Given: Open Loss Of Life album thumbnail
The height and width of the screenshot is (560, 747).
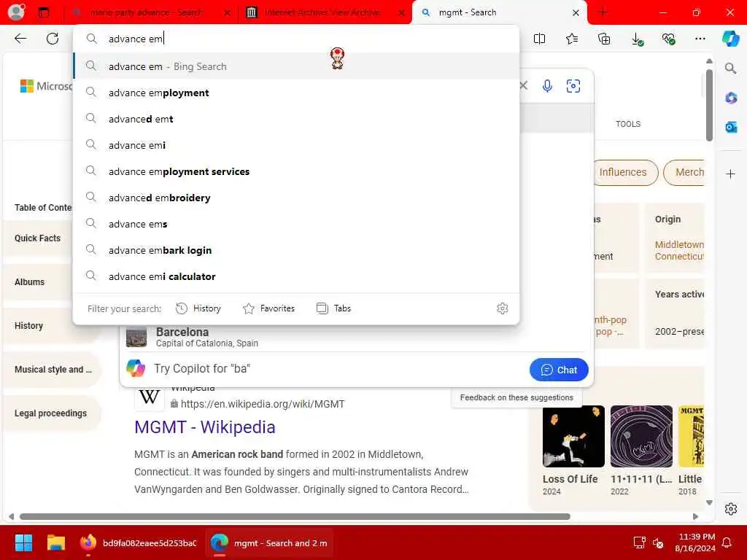Looking at the screenshot, I should tap(573, 436).
